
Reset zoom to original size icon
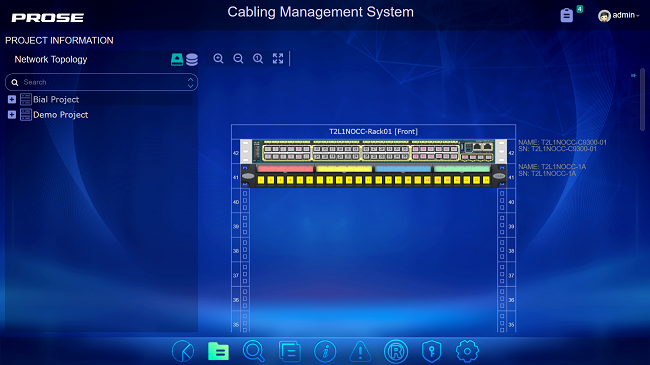pos(258,58)
